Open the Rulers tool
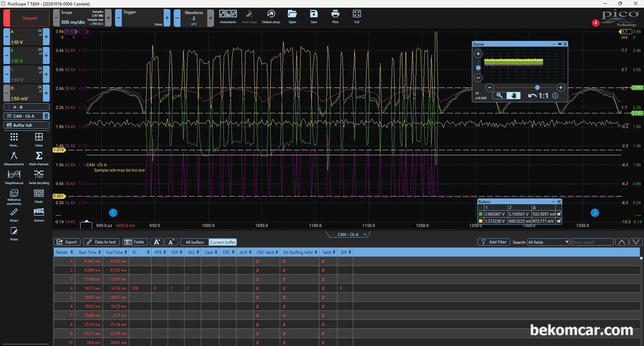The width and height of the screenshot is (644, 346). pos(14,215)
